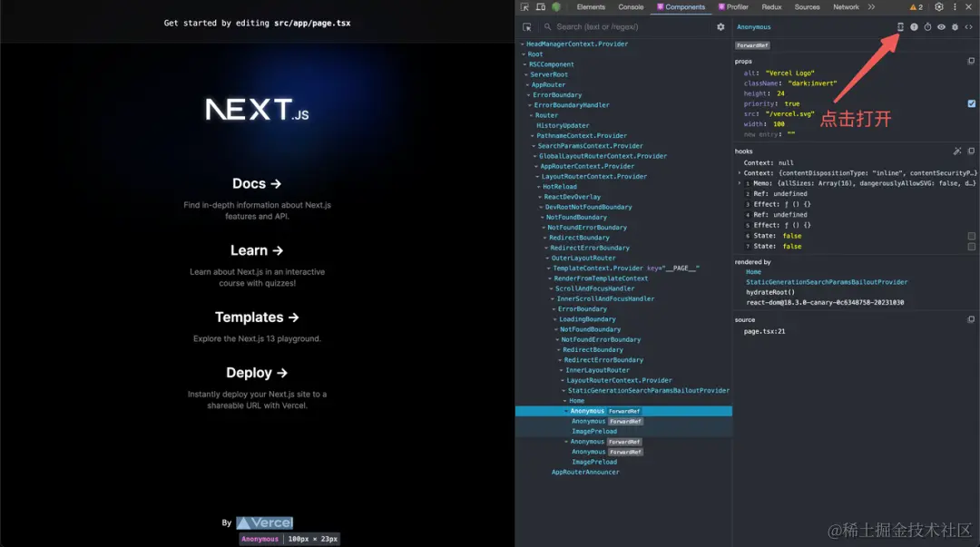This screenshot has height=547, width=980.
Task: Click the magnifier icon in the component search
Action: tap(547, 27)
